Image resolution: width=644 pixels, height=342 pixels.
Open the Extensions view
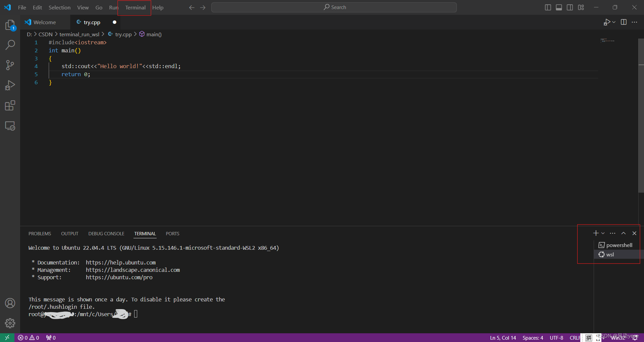point(10,105)
